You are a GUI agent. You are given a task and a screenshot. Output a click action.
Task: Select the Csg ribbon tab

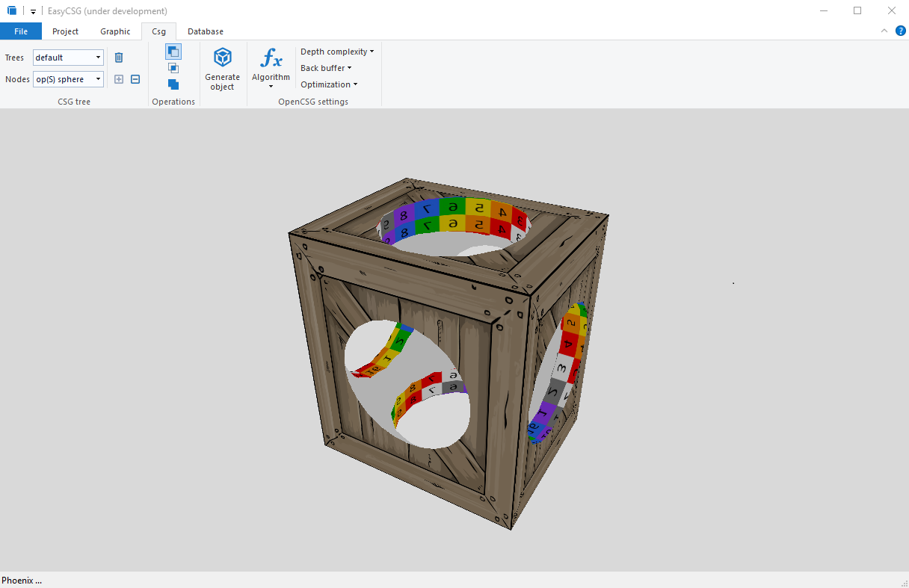[x=159, y=31]
